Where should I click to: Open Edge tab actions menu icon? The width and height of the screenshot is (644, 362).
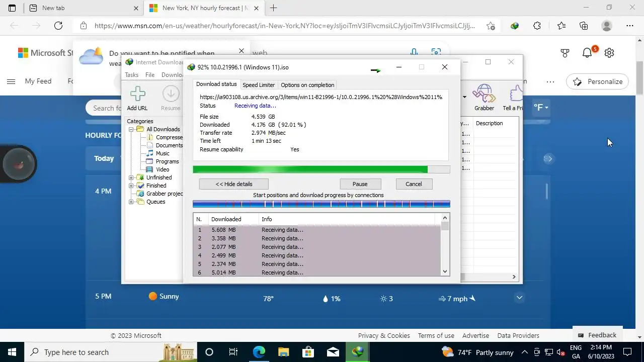(12, 8)
